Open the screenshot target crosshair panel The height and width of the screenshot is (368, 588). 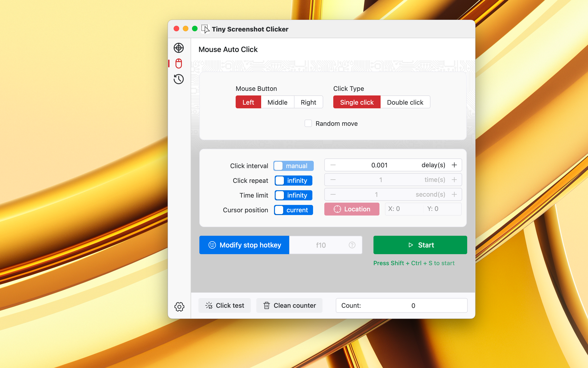tap(179, 48)
